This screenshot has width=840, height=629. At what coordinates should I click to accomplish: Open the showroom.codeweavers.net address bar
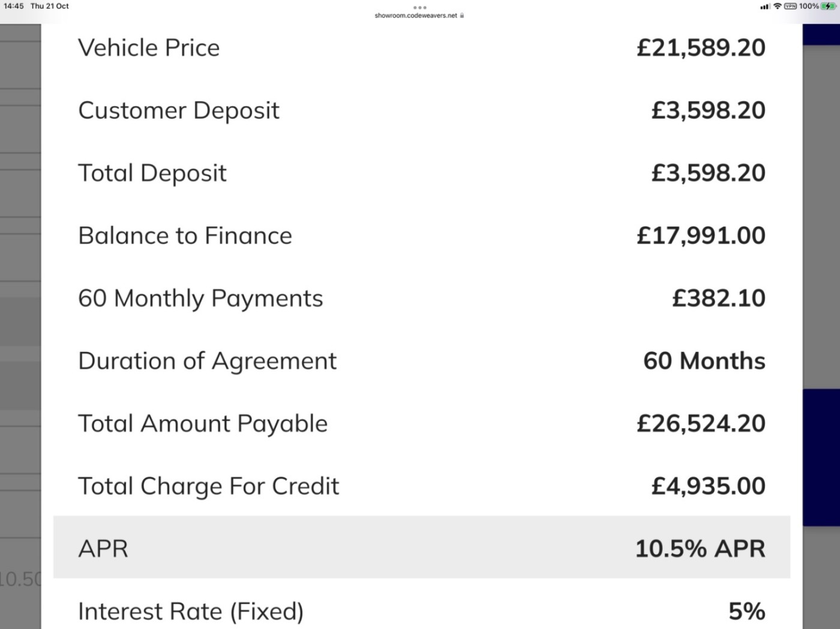416,16
